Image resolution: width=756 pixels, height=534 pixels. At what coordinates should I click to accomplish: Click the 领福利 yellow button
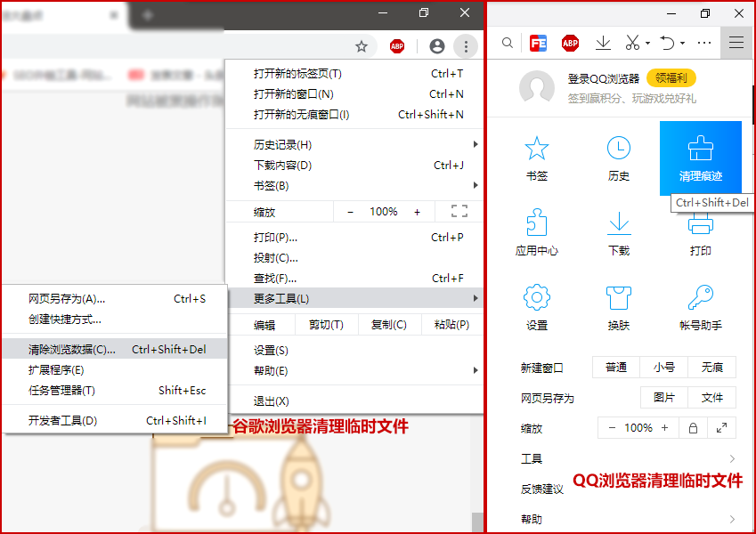click(671, 77)
